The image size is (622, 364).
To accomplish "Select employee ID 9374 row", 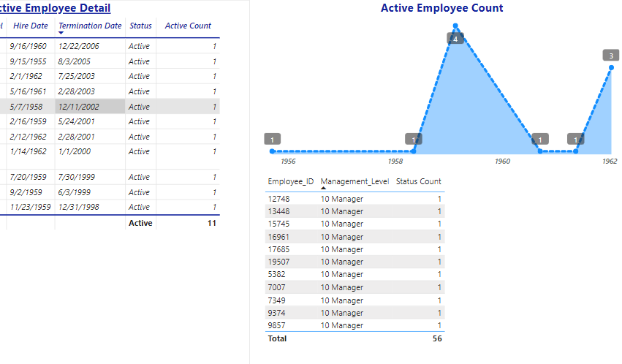I will coord(355,313).
